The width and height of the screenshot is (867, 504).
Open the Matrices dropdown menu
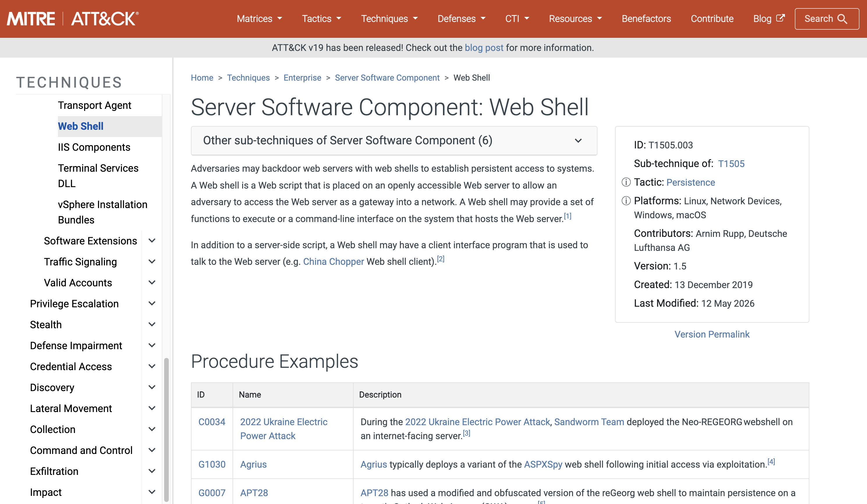[259, 19]
